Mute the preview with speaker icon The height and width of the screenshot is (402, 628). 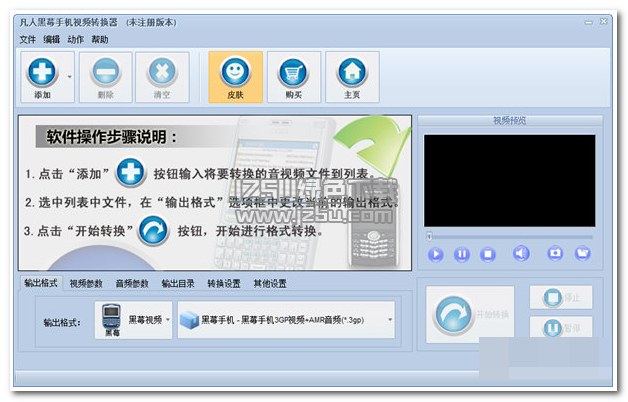[521, 253]
